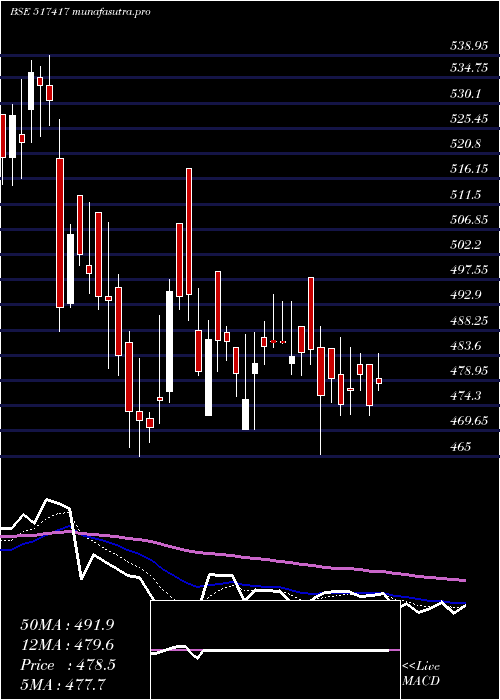Screen dimensions: 500x700
Task: Click the 538.95 price level label
Action: (x=469, y=46)
